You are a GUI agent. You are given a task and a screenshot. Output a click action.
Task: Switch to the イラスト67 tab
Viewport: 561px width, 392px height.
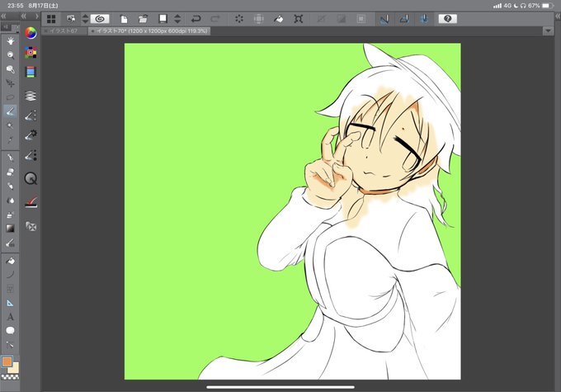tap(64, 31)
